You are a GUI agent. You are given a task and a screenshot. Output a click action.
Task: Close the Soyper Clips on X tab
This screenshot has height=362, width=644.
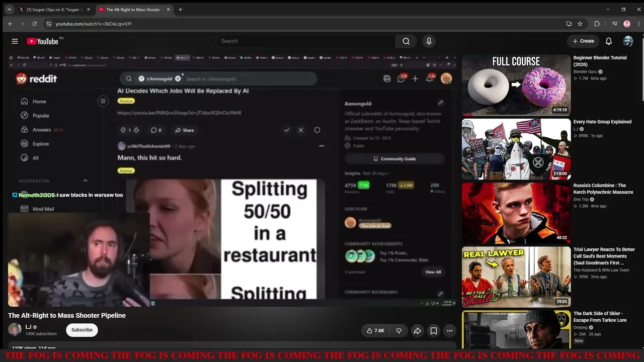(89, 10)
